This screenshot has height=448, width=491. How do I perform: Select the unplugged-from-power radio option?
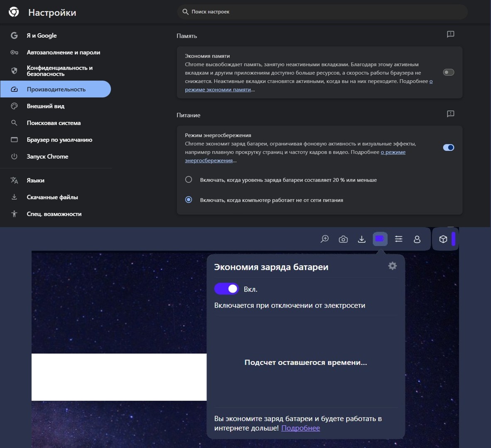click(189, 200)
